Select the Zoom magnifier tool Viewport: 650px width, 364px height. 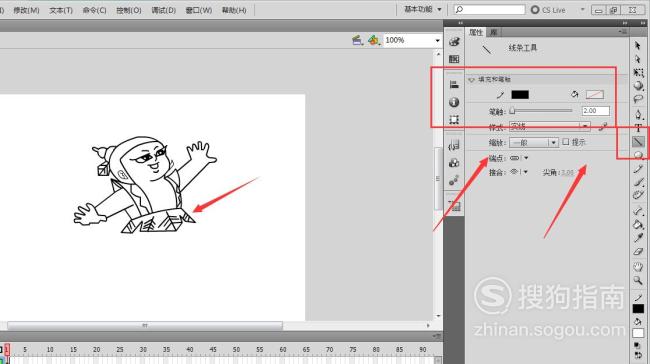point(638,281)
